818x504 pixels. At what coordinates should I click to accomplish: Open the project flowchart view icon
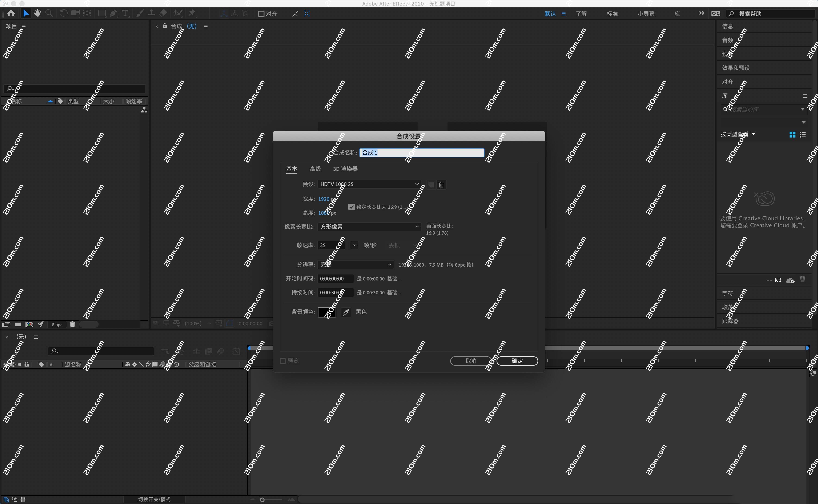[144, 110]
